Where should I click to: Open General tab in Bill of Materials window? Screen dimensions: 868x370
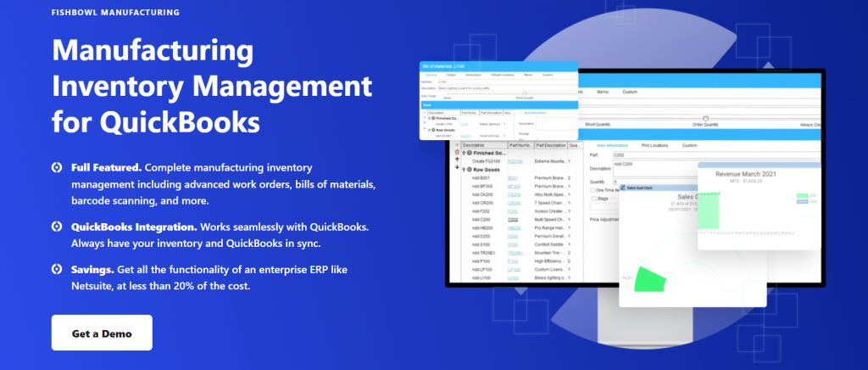click(431, 75)
